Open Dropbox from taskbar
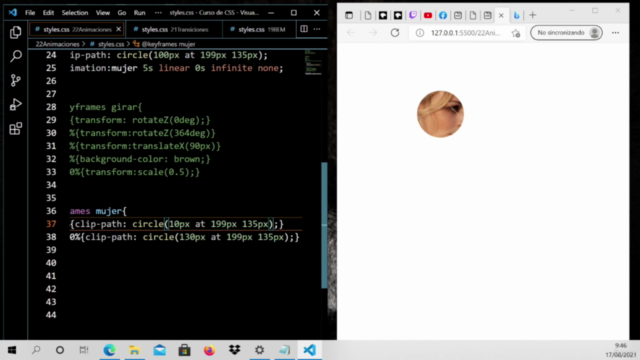640x360 pixels. point(235,350)
